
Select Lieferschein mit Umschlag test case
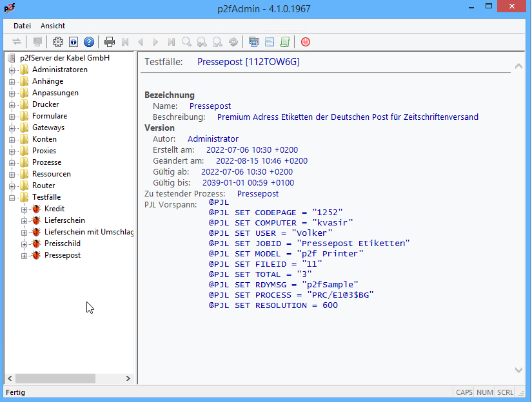point(89,232)
